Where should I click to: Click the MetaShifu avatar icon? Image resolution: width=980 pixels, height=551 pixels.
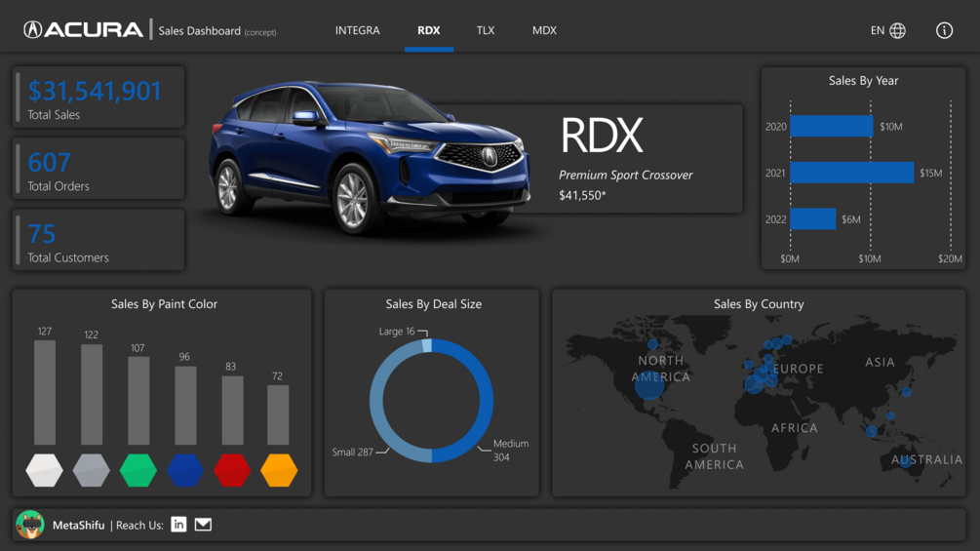[x=30, y=525]
